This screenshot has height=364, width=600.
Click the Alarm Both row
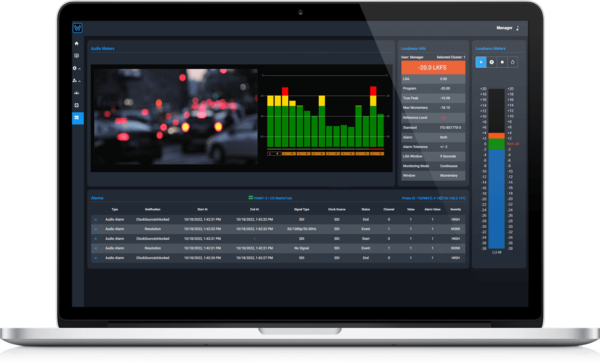point(433,137)
